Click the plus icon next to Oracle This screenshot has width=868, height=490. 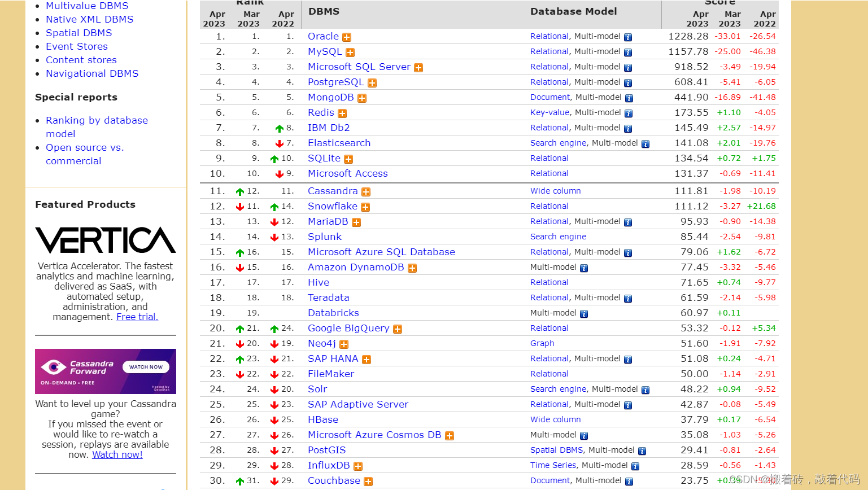(x=347, y=37)
